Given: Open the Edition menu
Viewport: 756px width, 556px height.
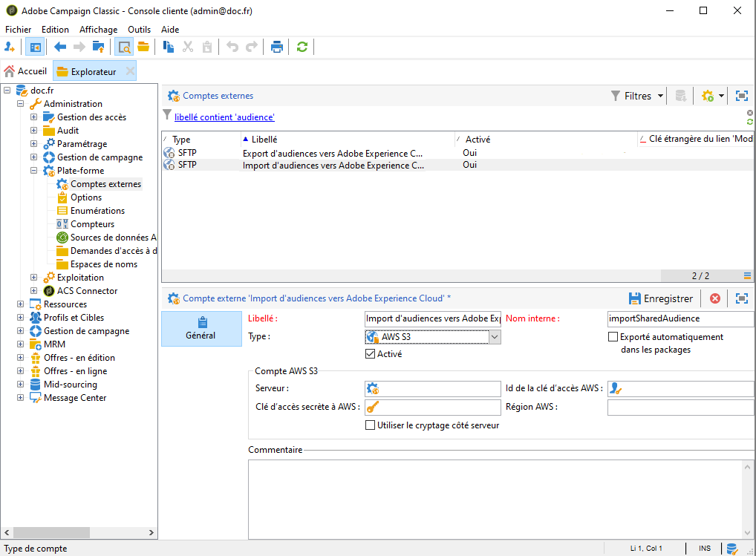Looking at the screenshot, I should [x=55, y=30].
